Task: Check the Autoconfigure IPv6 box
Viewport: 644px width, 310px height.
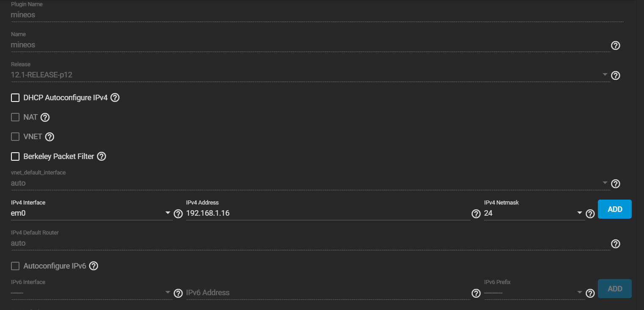Action: (x=15, y=266)
